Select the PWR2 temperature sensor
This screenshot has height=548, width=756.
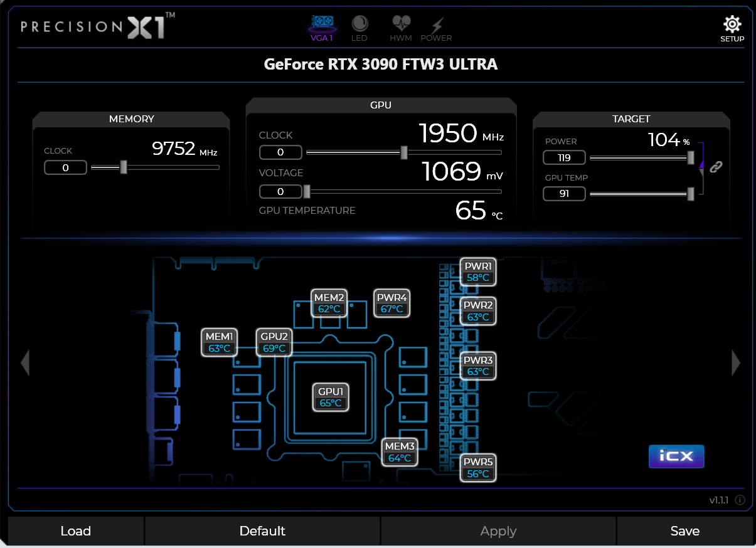[478, 311]
